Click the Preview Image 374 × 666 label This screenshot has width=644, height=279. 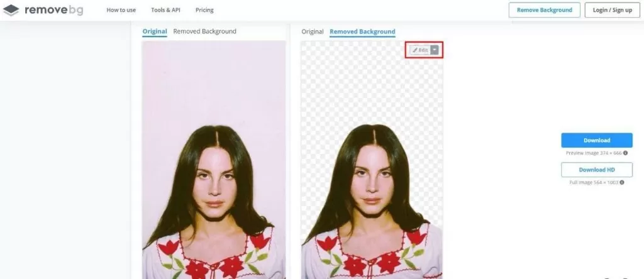594,153
